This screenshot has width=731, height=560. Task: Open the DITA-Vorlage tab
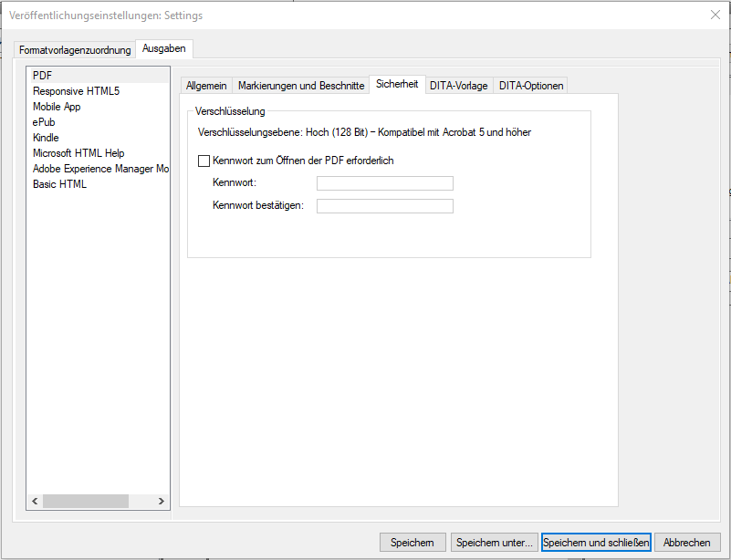pos(459,84)
